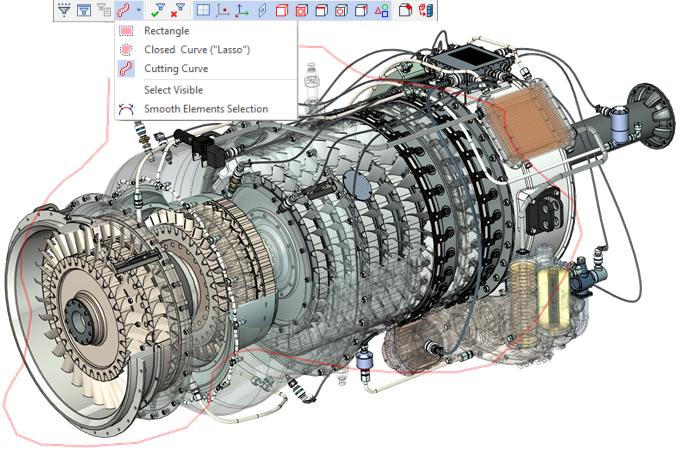Viewport: 680px width, 453px height.
Task: Toggle the red wireframe cube filter
Action: [282, 10]
